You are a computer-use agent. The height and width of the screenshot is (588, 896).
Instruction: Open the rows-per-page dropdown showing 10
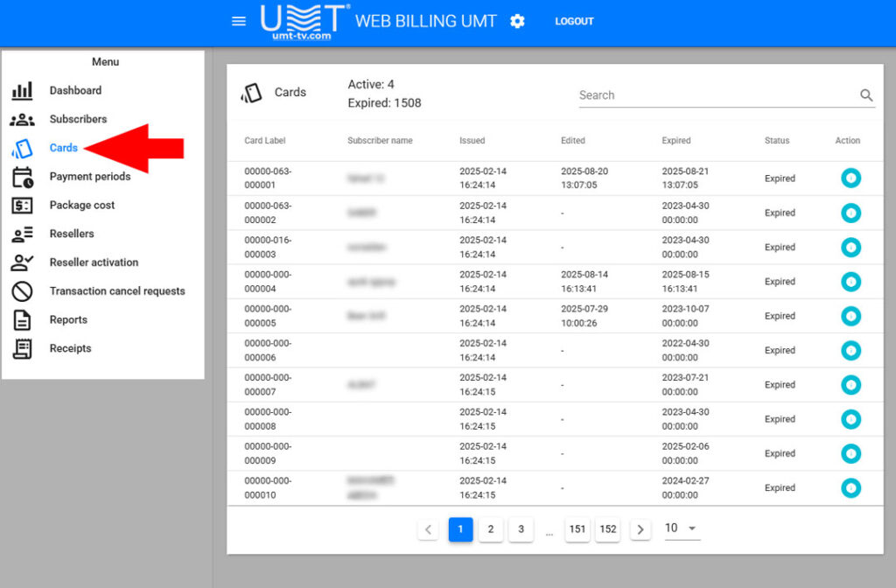click(682, 528)
